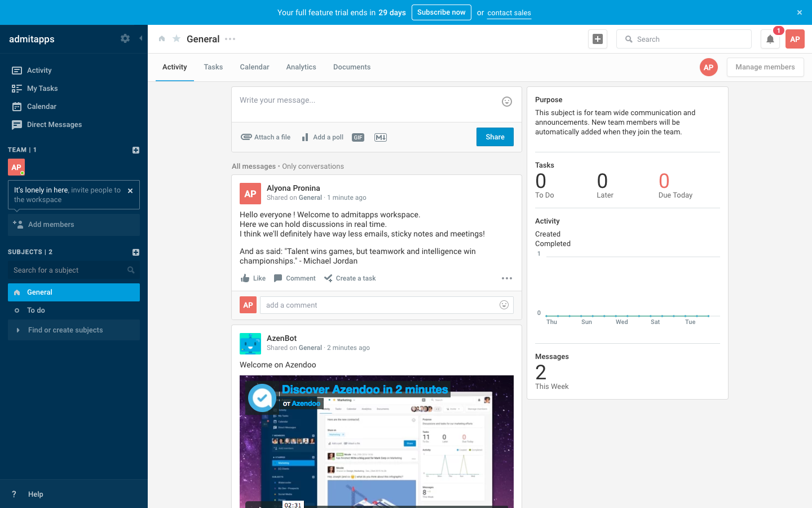Viewport: 812px width, 508px height.
Task: Open Direct Messages
Action: pyautogui.click(x=74, y=125)
